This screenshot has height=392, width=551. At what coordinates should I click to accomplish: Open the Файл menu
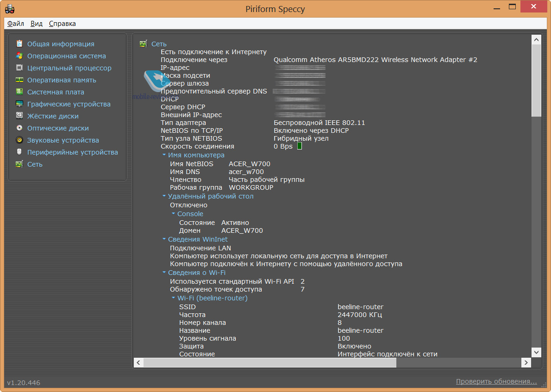[x=16, y=24]
